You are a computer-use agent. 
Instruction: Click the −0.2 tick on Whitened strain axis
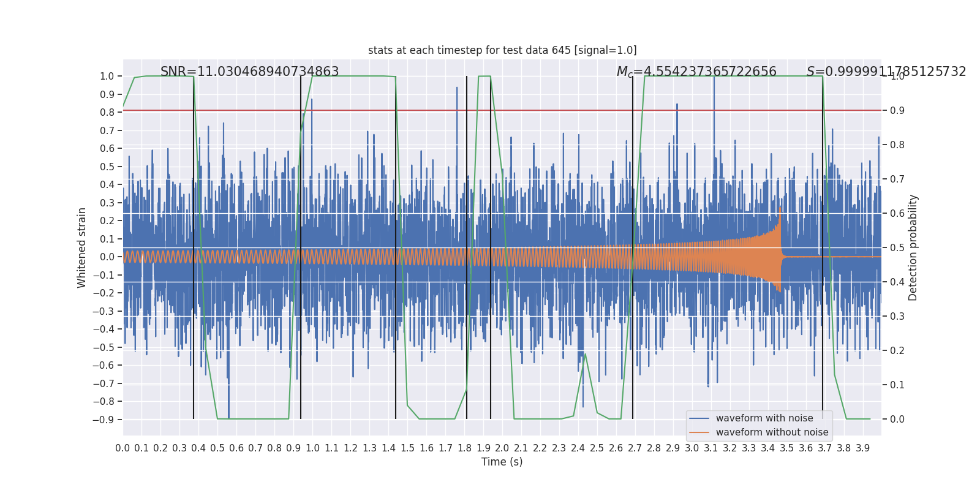click(104, 293)
